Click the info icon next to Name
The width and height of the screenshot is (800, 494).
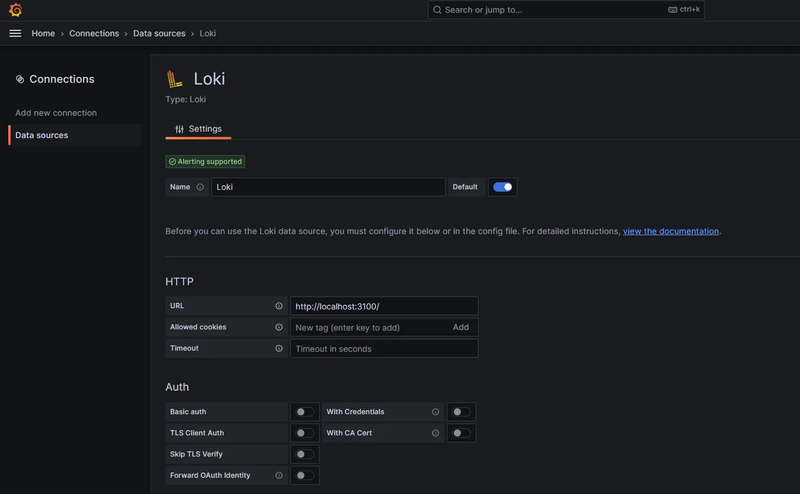click(200, 187)
